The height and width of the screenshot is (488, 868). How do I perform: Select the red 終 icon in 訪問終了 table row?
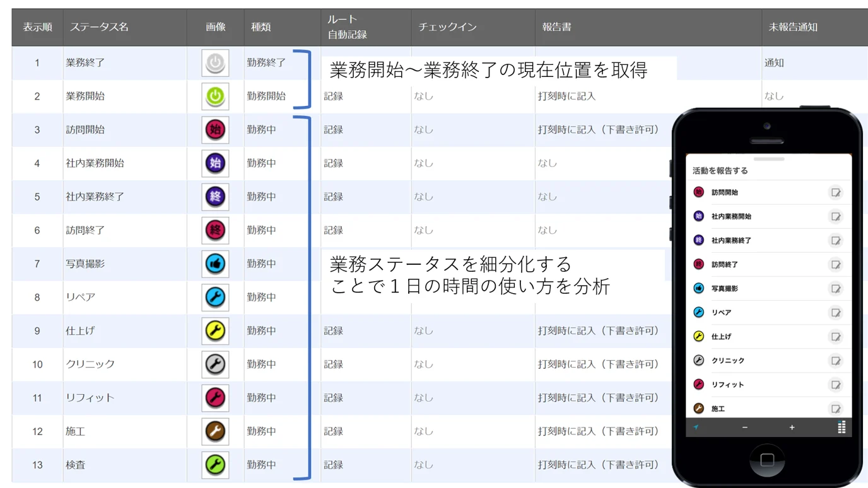[215, 230]
